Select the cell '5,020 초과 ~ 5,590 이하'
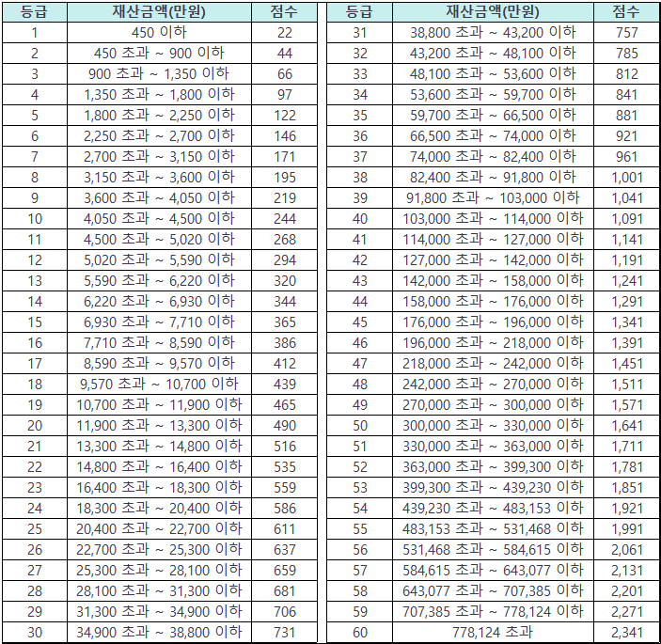This screenshot has width=661, height=644. coord(159,259)
